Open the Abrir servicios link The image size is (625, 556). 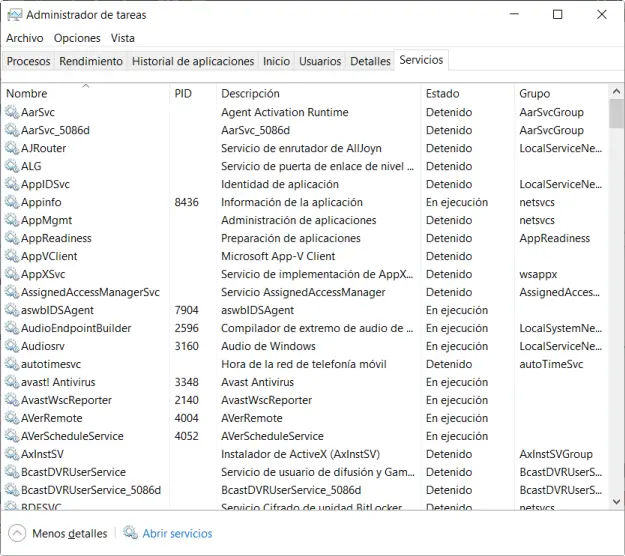177,533
